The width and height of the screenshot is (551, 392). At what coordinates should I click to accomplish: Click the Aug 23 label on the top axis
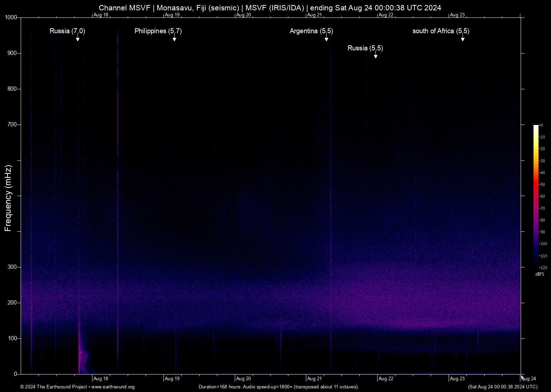[x=458, y=15]
